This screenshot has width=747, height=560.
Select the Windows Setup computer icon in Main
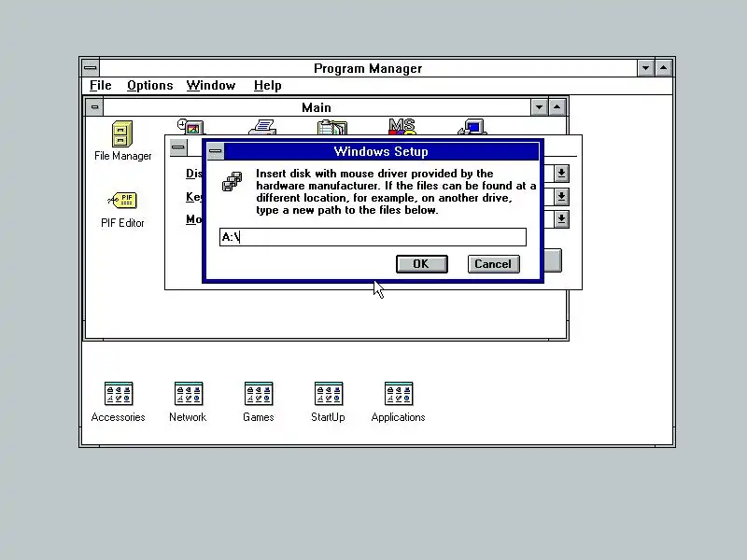[472, 127]
